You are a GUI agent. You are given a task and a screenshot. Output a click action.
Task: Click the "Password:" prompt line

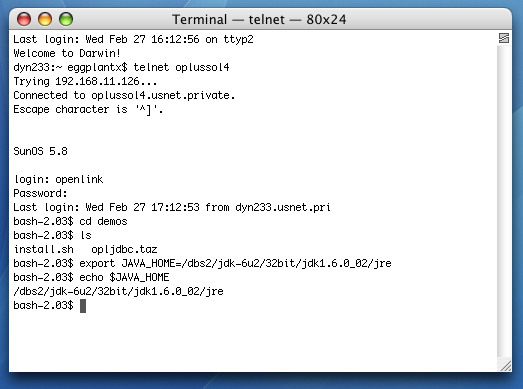tap(40, 193)
